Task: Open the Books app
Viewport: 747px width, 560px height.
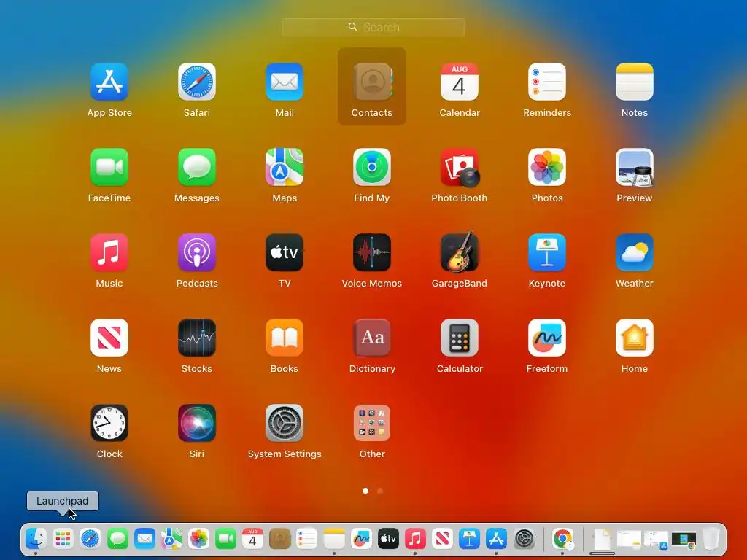Action: 285,338
